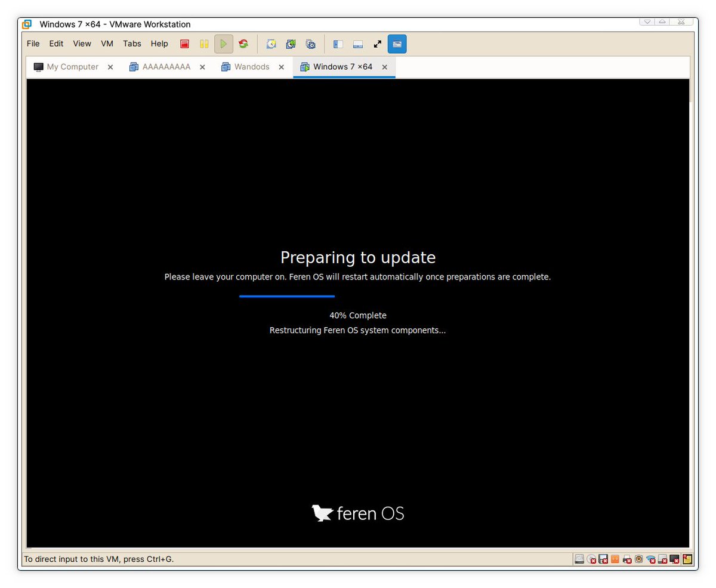The height and width of the screenshot is (588, 716).
Task: Click the CD/DVD drive status icon
Action: tap(591, 559)
